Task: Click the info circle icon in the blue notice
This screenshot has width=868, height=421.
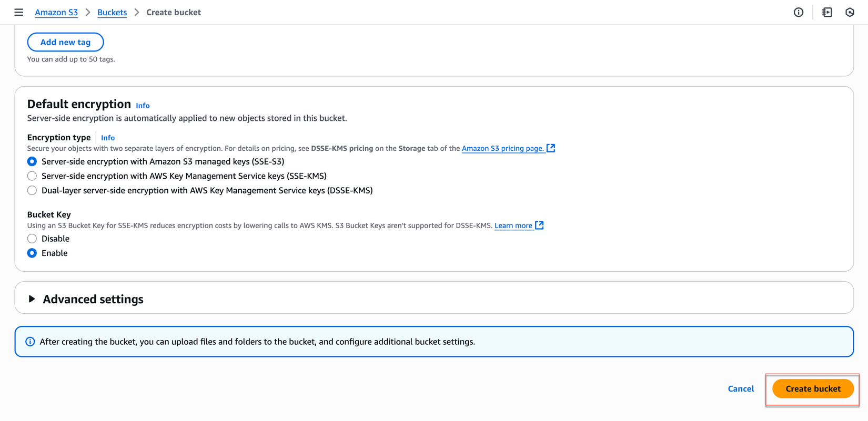Action: pos(30,342)
